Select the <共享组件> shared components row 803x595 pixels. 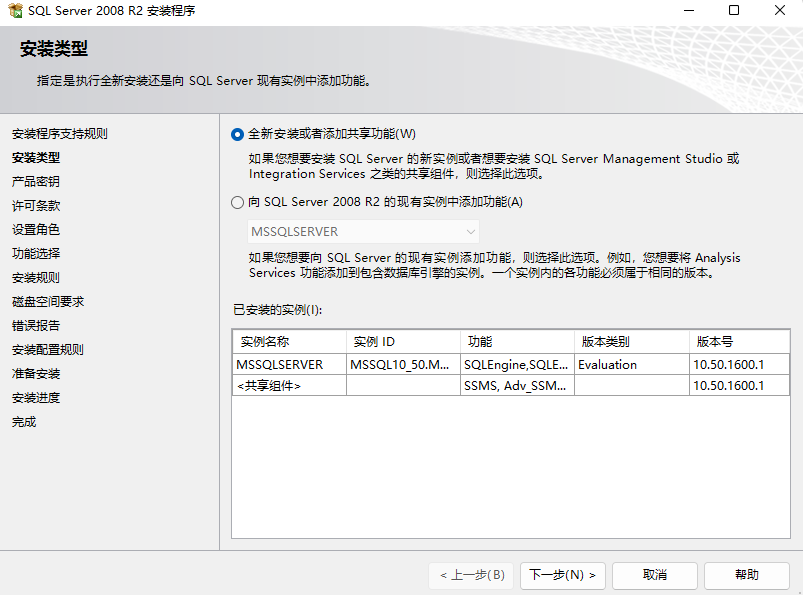coord(511,386)
